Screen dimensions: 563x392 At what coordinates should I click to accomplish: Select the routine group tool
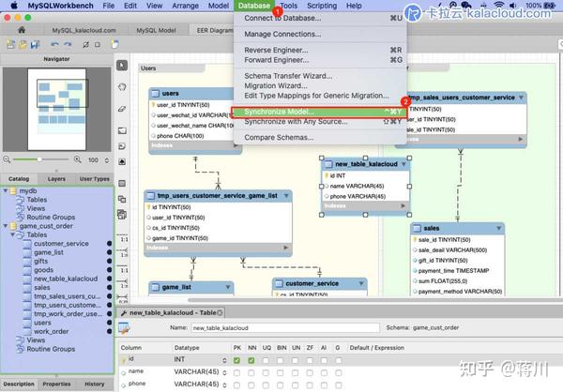coord(122,215)
